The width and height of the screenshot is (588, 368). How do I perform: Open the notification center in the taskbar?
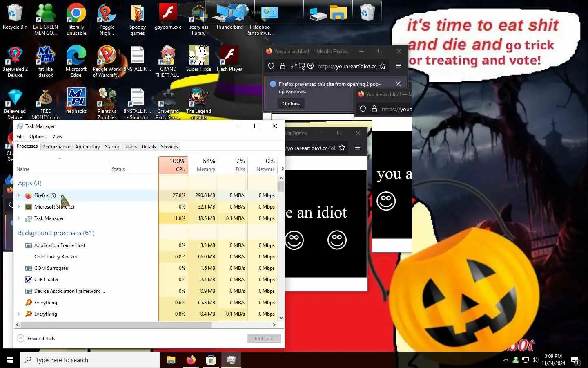(576, 360)
